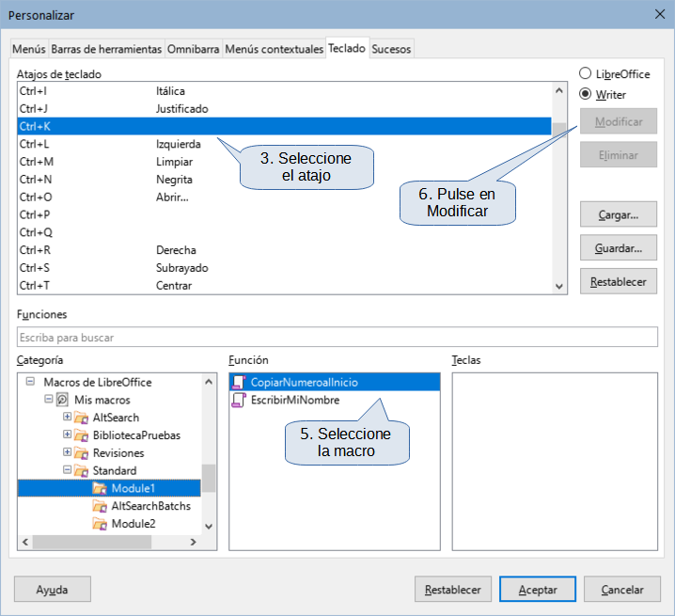The height and width of the screenshot is (616, 675).
Task: Collapse the Macros de LibreOffice node
Action: (x=30, y=381)
